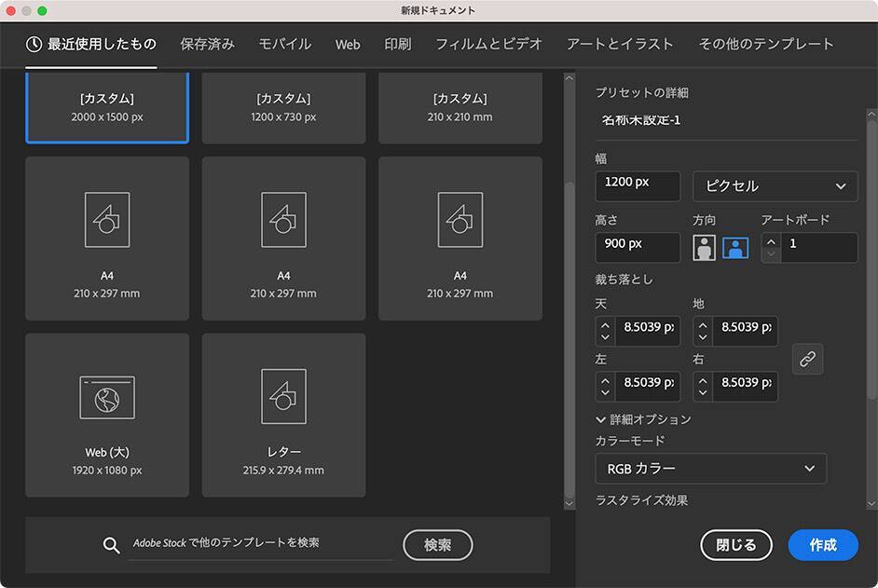The height and width of the screenshot is (588, 878).
Task: Click the 検索 button
Action: coord(437,545)
